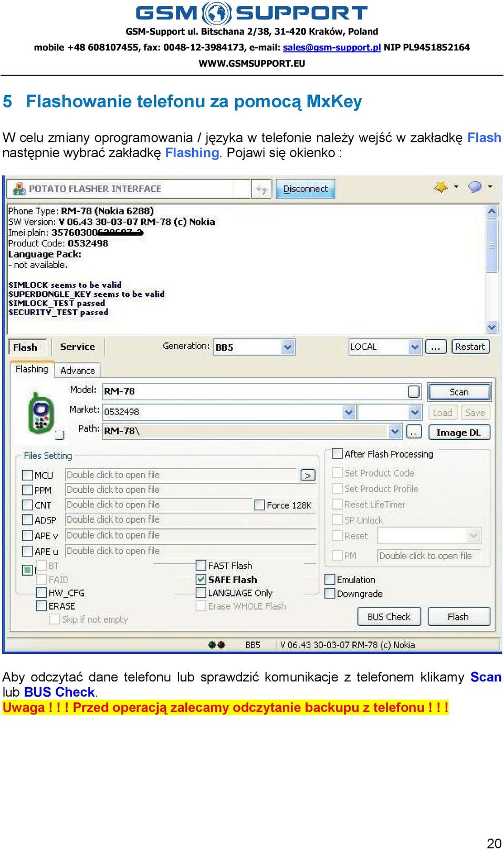The height and width of the screenshot is (849, 504).
Task: Switch to the Service tab
Action: coord(77,347)
